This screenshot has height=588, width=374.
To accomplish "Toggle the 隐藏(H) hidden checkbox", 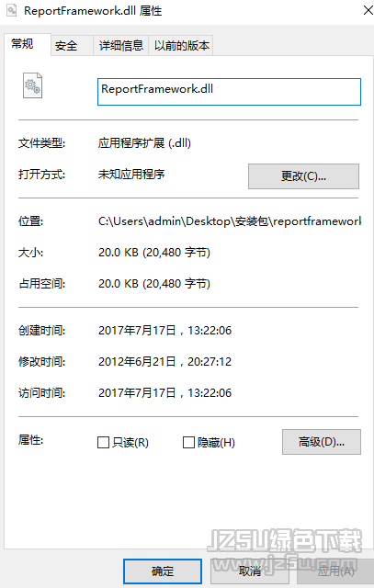I will point(188,443).
